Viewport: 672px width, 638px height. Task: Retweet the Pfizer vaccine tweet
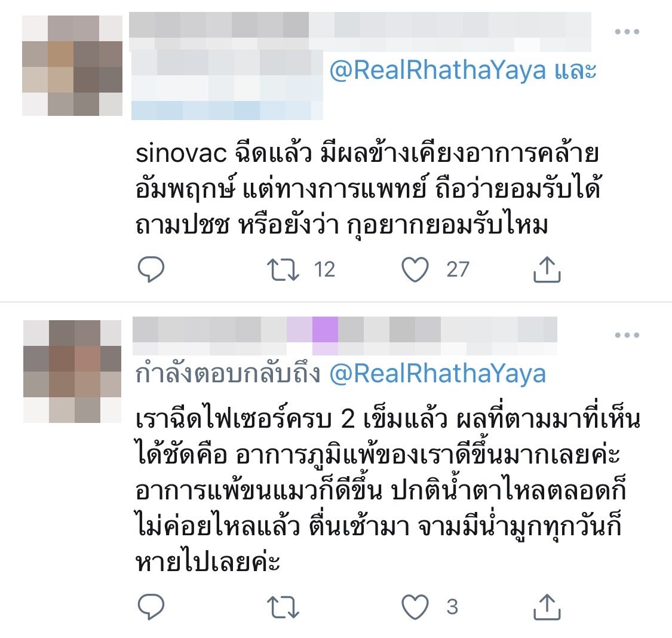(283, 607)
